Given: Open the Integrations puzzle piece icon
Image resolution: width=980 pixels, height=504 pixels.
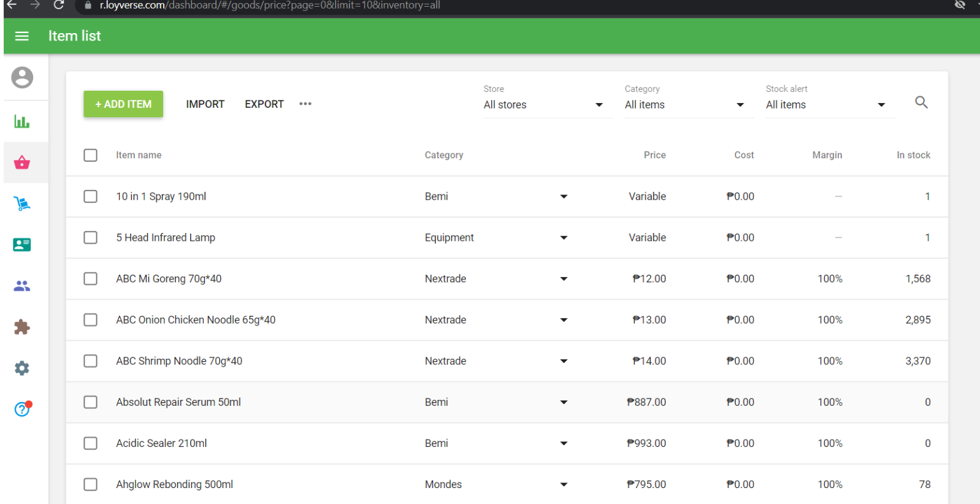Looking at the screenshot, I should [x=22, y=327].
